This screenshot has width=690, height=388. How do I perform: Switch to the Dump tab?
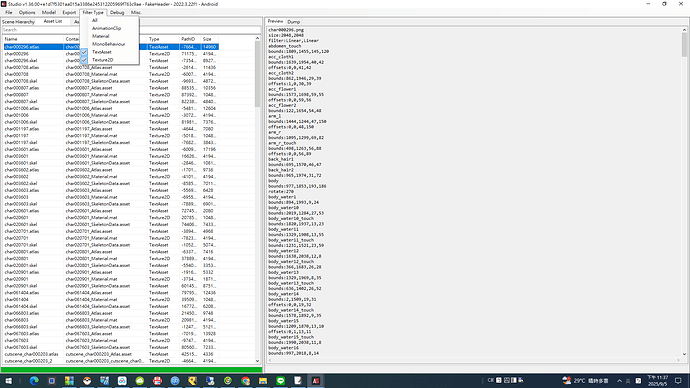pos(294,22)
